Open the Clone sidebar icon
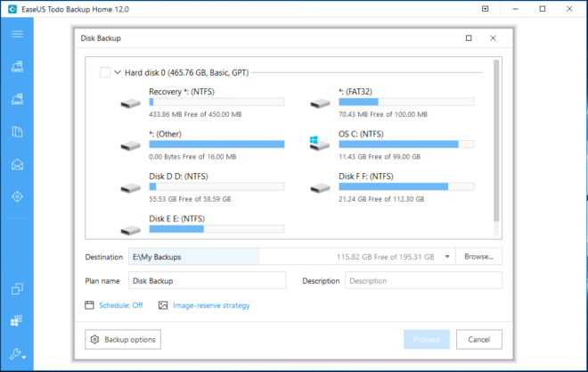Viewport: 588px width, 372px height. coord(17,289)
